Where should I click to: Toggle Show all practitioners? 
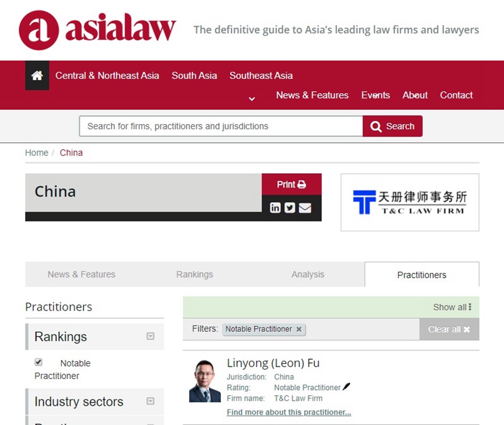click(452, 307)
